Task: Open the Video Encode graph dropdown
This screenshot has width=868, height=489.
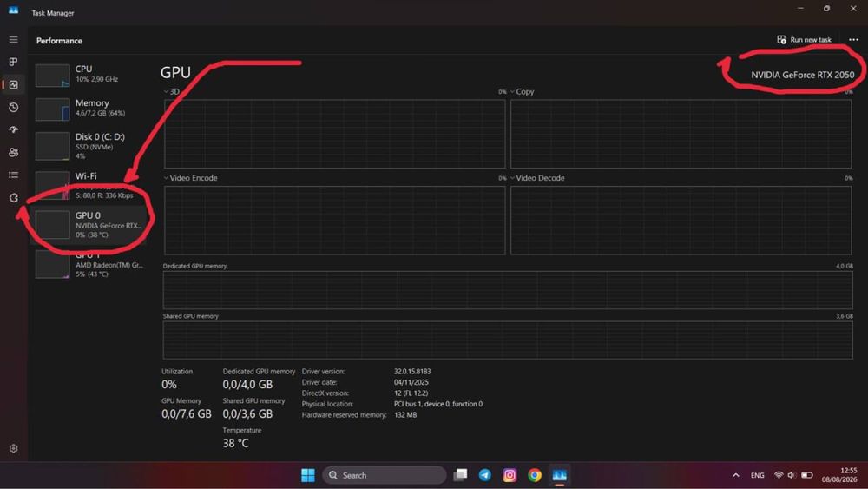Action: tap(190, 178)
